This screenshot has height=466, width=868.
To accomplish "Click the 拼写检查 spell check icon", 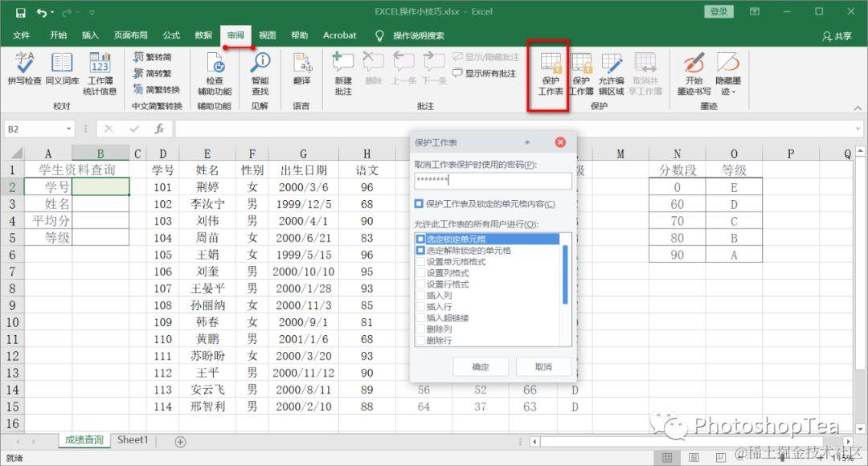I will tap(24, 68).
